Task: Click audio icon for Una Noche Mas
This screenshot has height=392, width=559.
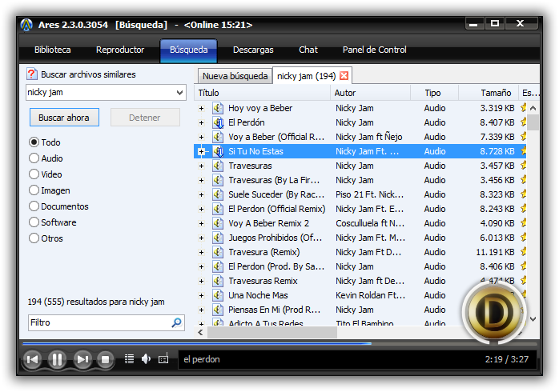Action: click(218, 295)
